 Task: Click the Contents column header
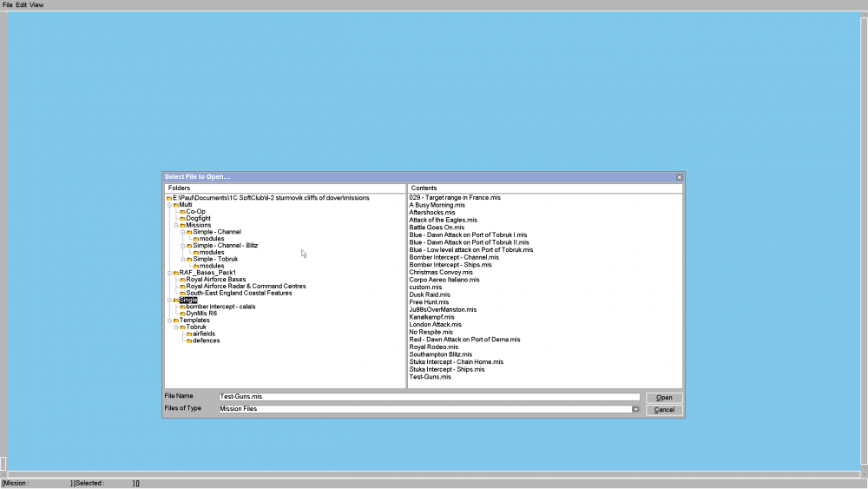545,188
